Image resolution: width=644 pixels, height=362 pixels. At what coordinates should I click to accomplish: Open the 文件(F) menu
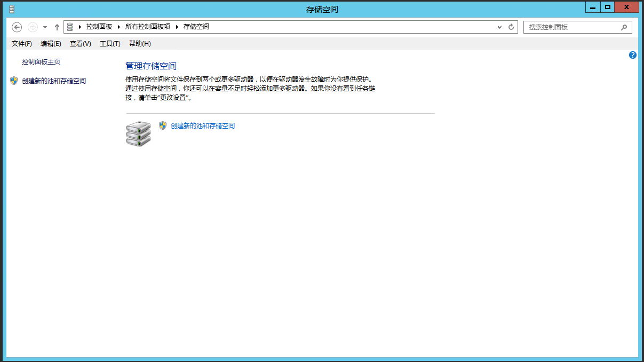pos(21,43)
